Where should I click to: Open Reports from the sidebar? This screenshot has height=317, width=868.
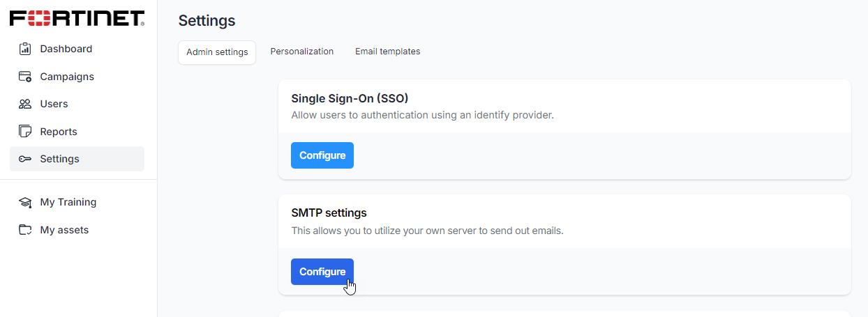[x=59, y=132]
